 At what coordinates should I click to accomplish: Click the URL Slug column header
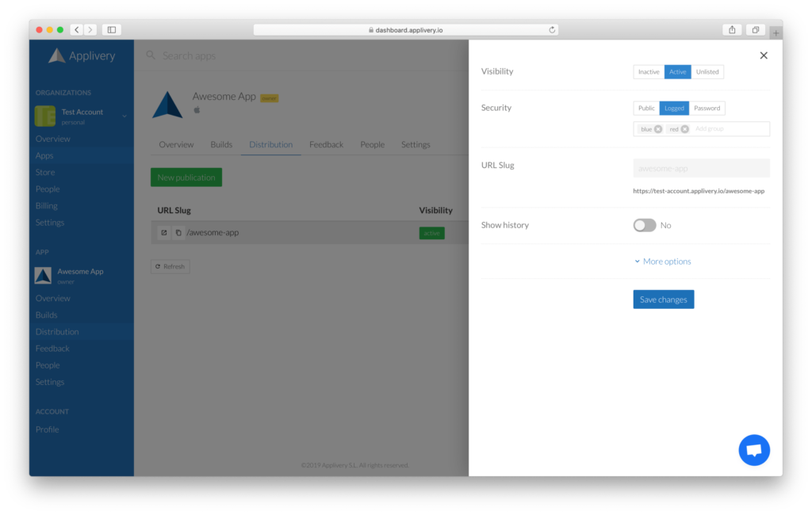coord(174,210)
